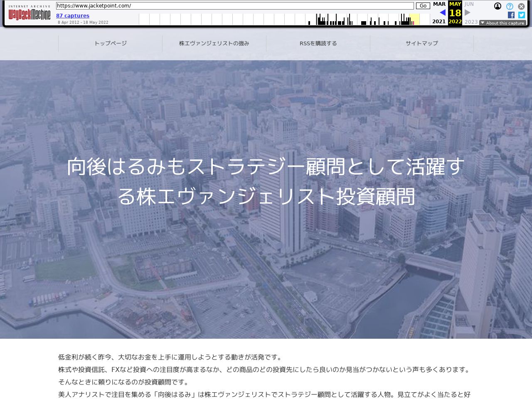Select the highlighted 2022 timeline section
532x399 pixels.
click(414, 20)
